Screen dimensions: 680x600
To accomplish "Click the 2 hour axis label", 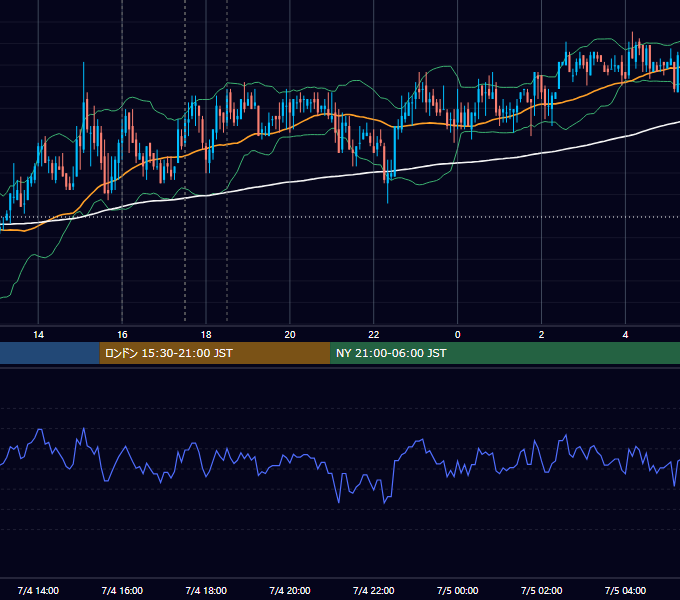I will click(x=541, y=335).
